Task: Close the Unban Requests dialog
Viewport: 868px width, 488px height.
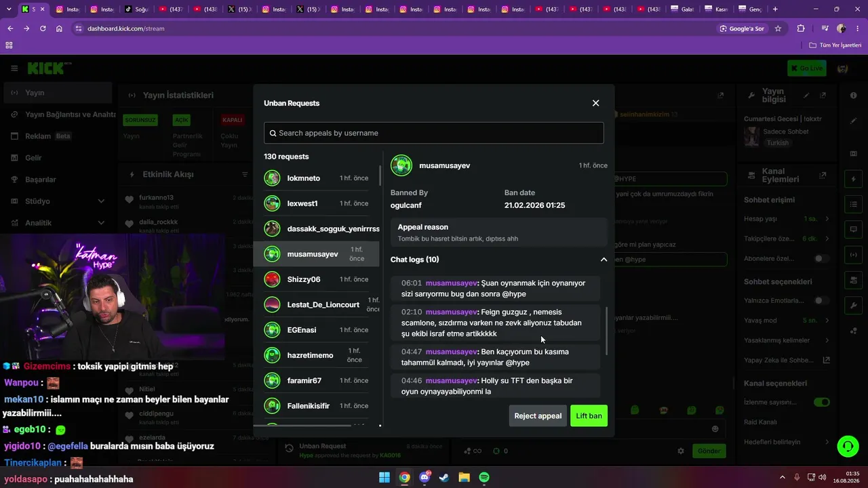Action: click(x=595, y=103)
